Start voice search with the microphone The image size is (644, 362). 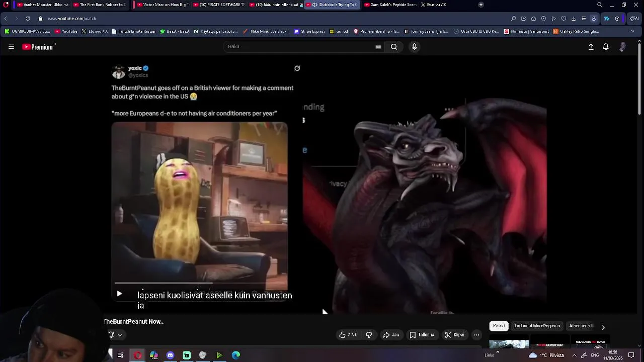tap(414, 47)
